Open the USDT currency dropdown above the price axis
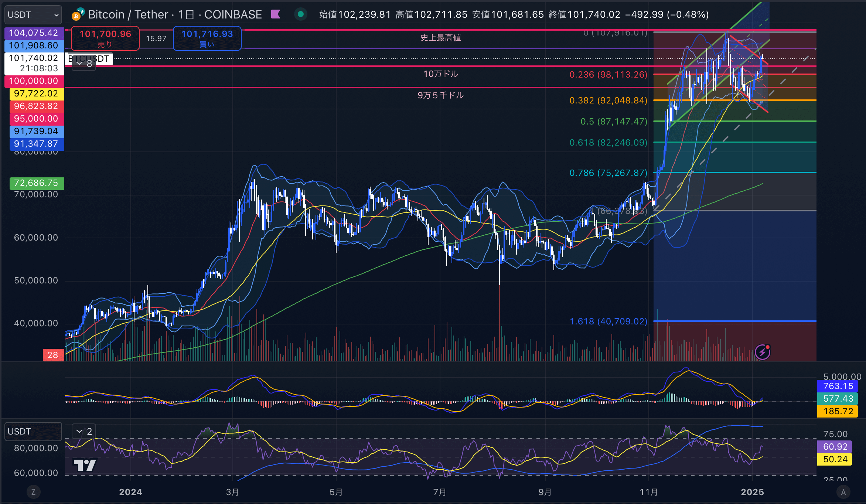The width and height of the screenshot is (866, 504). click(33, 15)
